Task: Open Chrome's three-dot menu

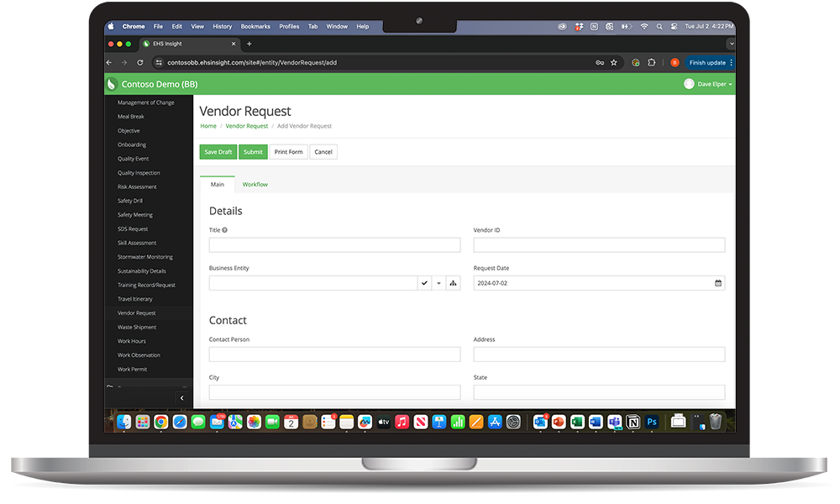Action: [731, 62]
